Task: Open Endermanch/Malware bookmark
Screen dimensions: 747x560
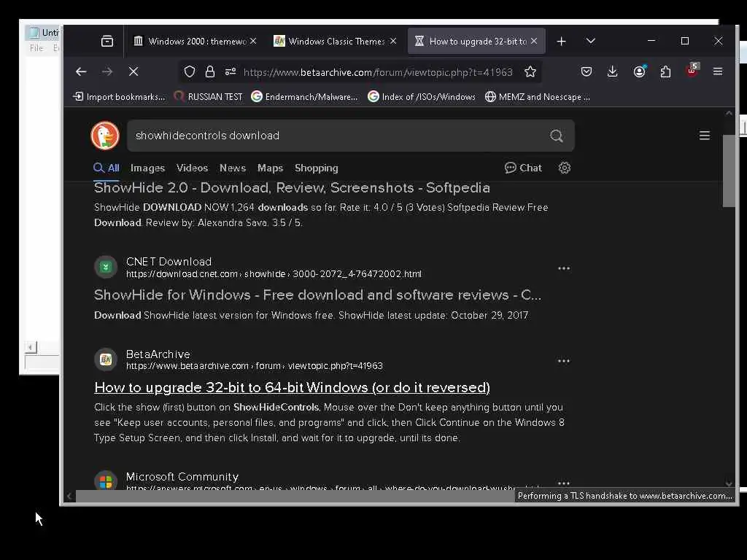Action: (x=304, y=97)
